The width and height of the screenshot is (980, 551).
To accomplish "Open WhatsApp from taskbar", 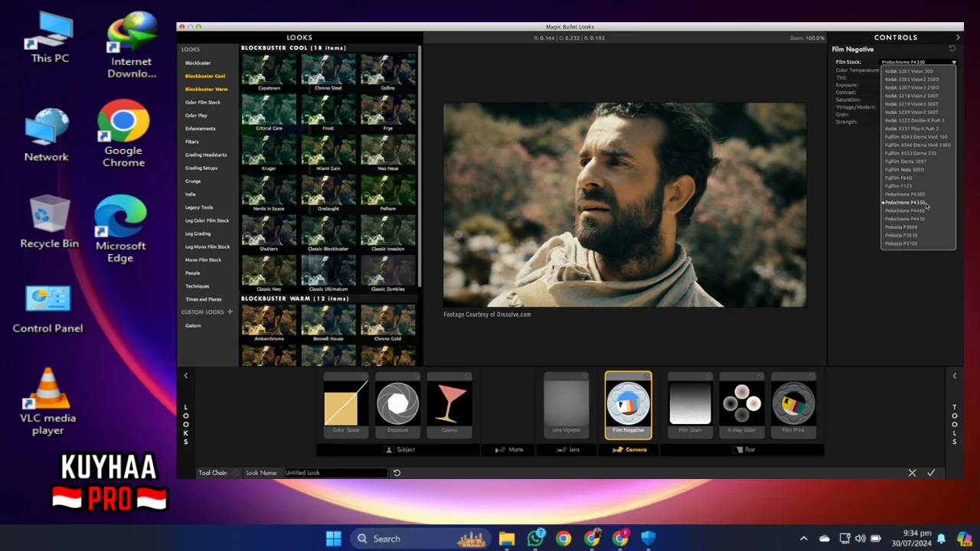I will pyautogui.click(x=535, y=539).
